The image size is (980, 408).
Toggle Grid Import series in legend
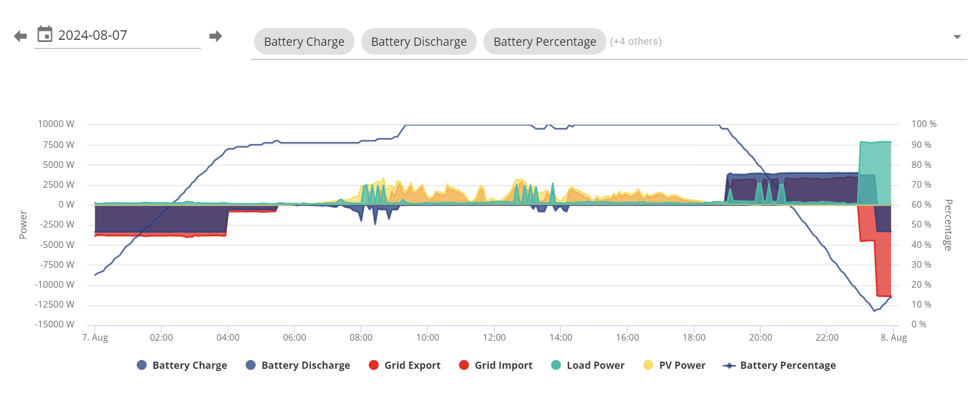496,365
